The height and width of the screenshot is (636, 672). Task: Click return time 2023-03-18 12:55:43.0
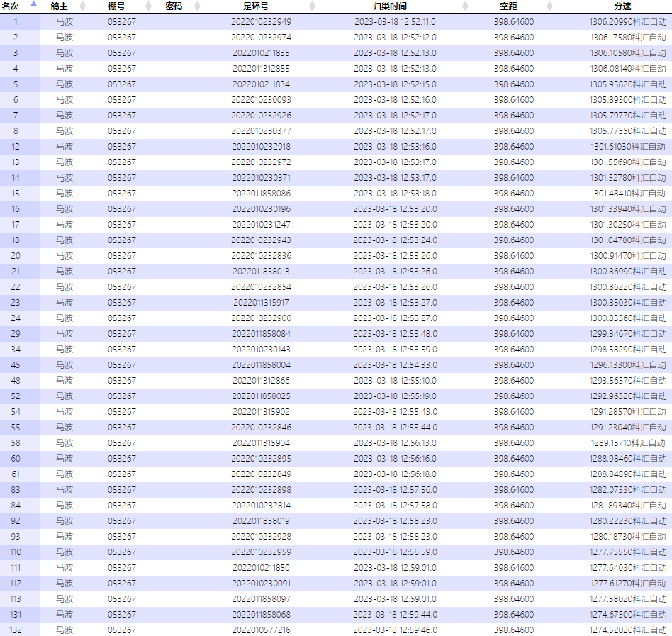(395, 412)
